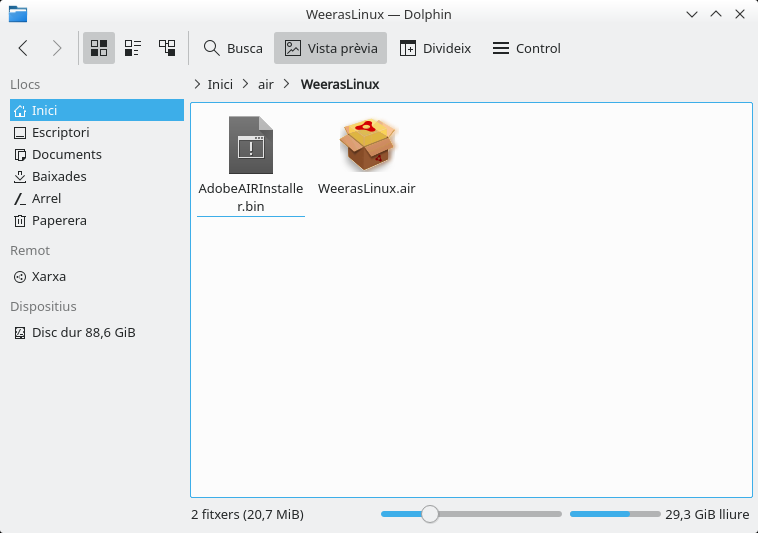Click the 29,3 GiB lliure text

point(707,515)
